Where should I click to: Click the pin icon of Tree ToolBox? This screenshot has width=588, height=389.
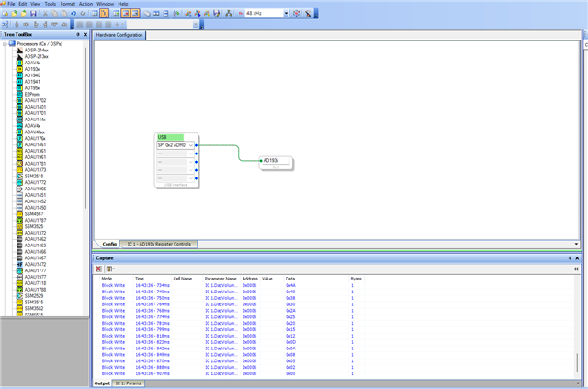78,35
